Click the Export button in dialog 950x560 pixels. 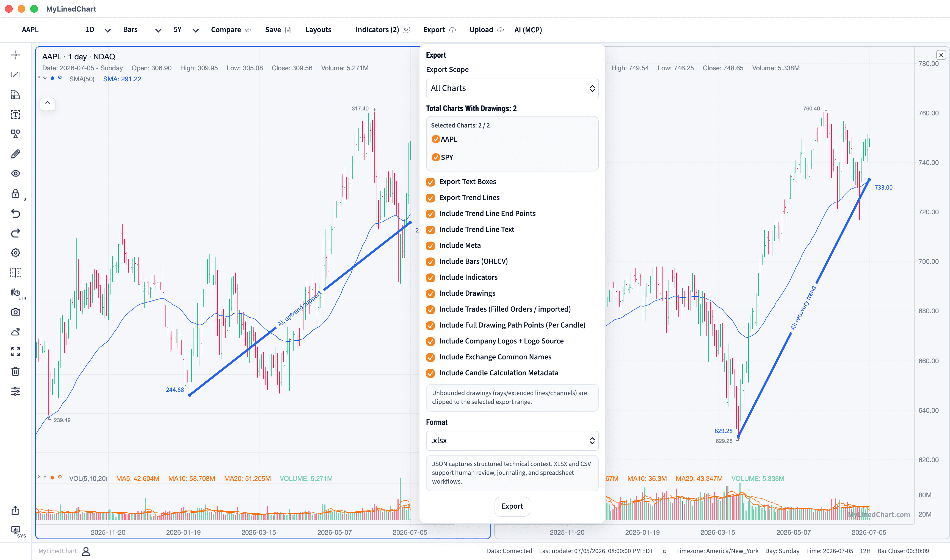click(x=512, y=506)
